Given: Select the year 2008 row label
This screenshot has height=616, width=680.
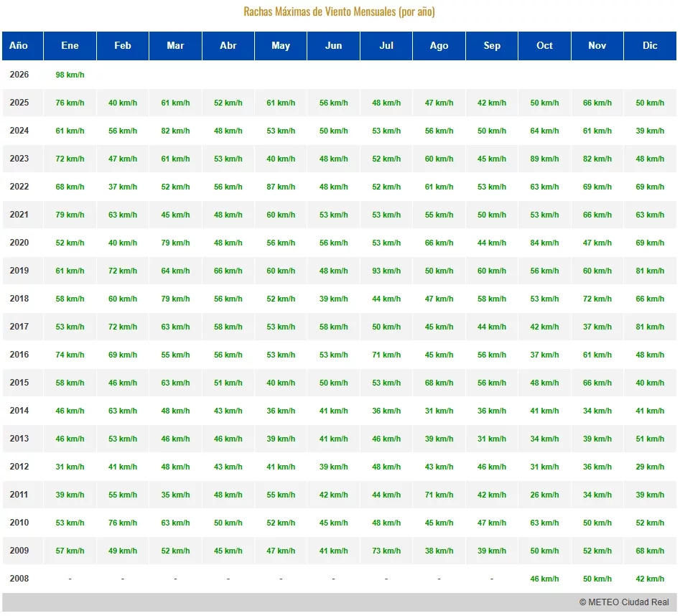Looking at the screenshot, I should pyautogui.click(x=19, y=579).
